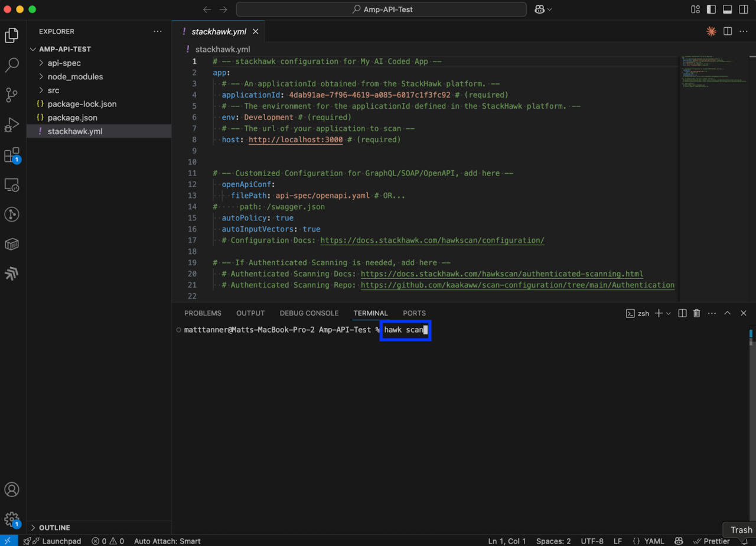Close the stackhawk.yml editor tab
This screenshot has height=546, width=756.
256,31
